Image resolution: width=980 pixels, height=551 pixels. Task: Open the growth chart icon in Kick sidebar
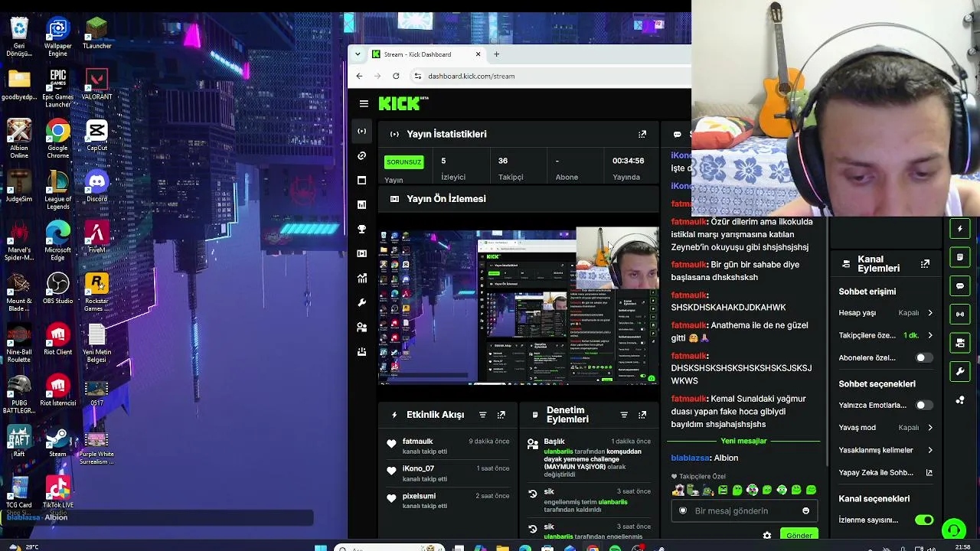click(x=362, y=279)
